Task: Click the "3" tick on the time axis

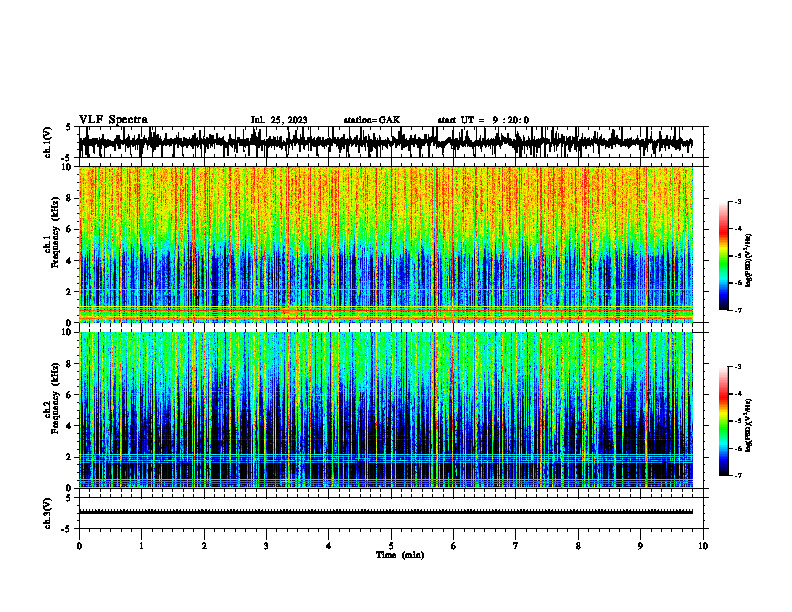Action: [266, 546]
